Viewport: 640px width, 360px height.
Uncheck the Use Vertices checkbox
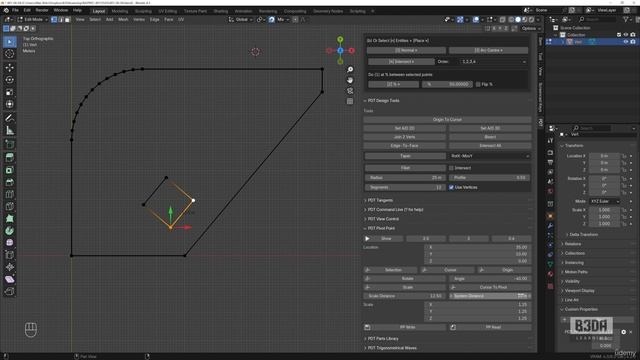click(451, 187)
